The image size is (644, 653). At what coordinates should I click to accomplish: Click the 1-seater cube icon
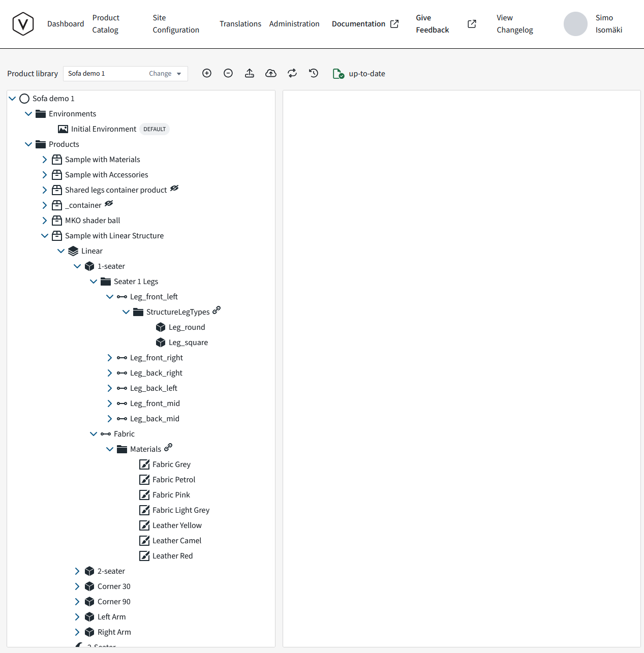(89, 266)
